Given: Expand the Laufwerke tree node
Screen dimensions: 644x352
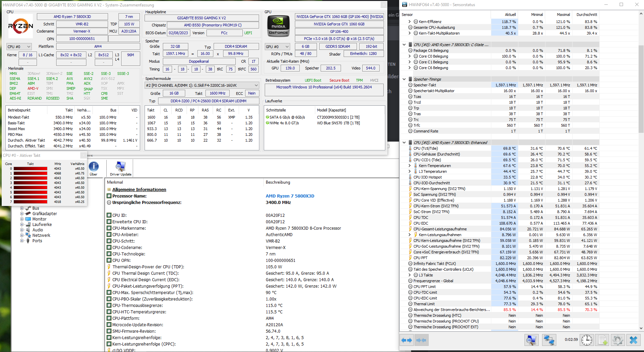Looking at the screenshot, I should [22, 224].
